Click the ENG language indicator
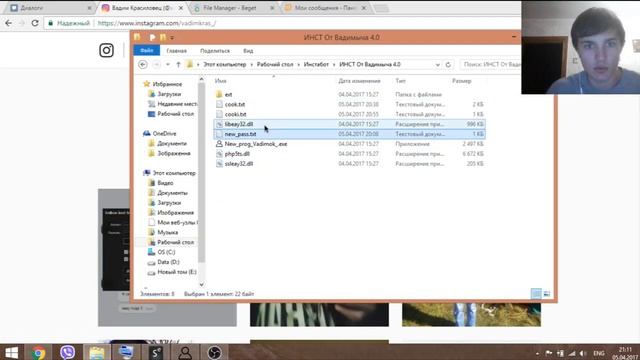 tap(599, 353)
